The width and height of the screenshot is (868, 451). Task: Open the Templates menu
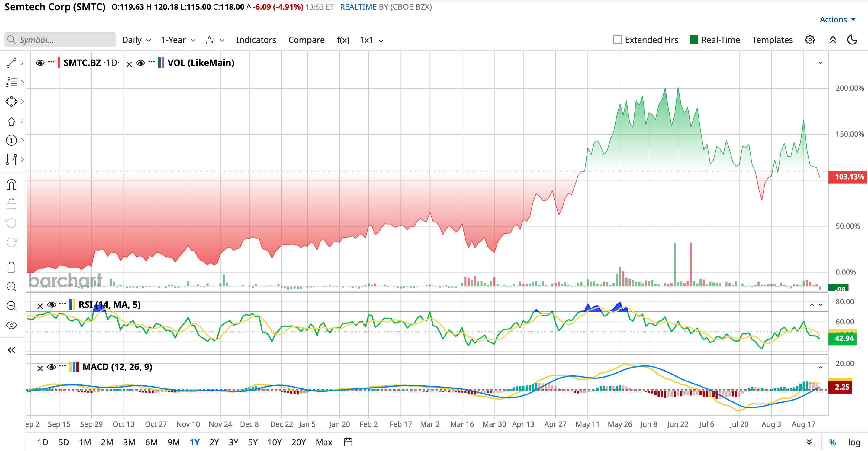coord(772,40)
